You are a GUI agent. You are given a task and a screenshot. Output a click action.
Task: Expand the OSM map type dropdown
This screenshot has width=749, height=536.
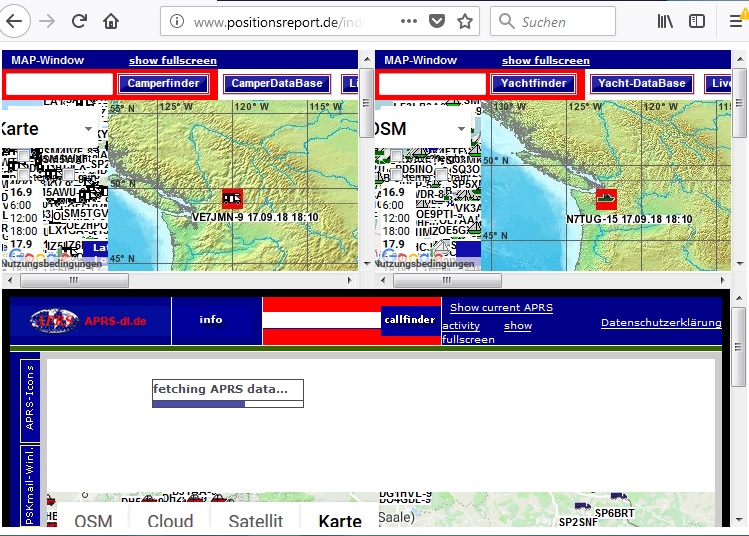(423, 129)
